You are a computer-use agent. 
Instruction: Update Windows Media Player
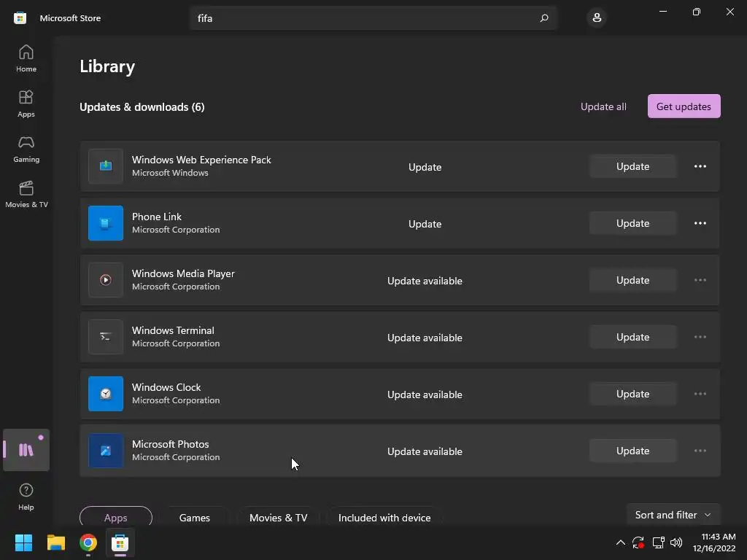(x=632, y=280)
